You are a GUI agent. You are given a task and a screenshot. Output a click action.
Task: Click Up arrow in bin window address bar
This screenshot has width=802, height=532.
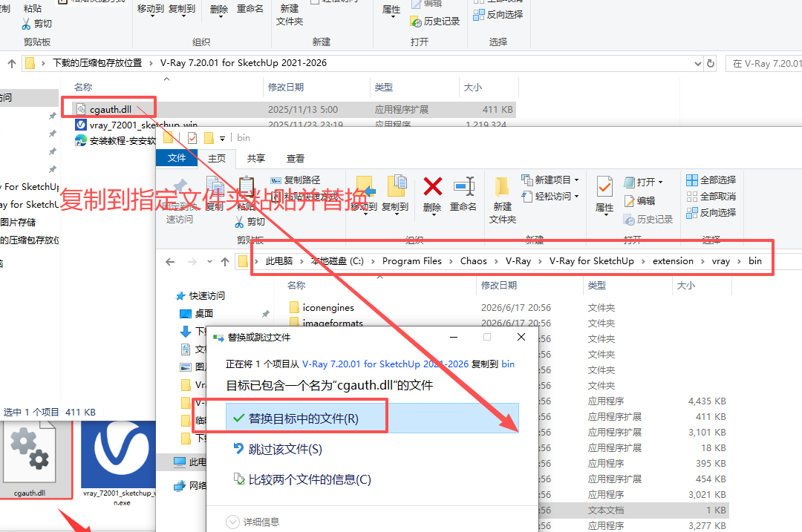pyautogui.click(x=224, y=262)
